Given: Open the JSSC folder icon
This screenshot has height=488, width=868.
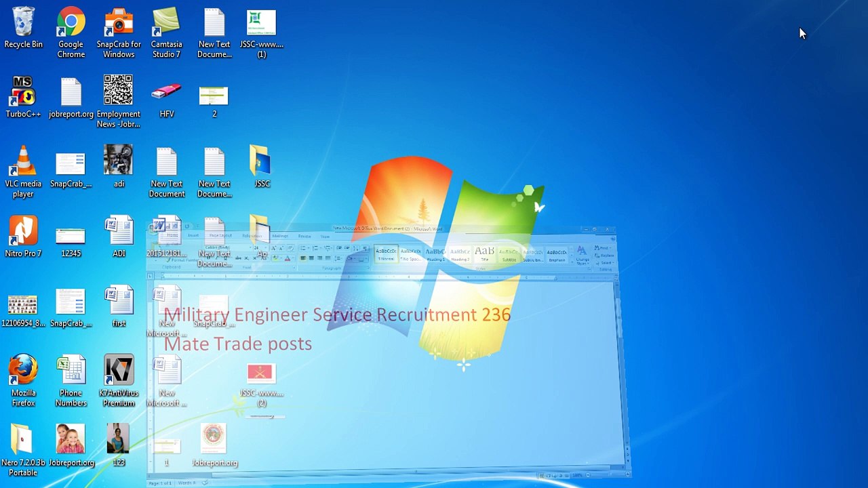Looking at the screenshot, I should click(x=262, y=166).
